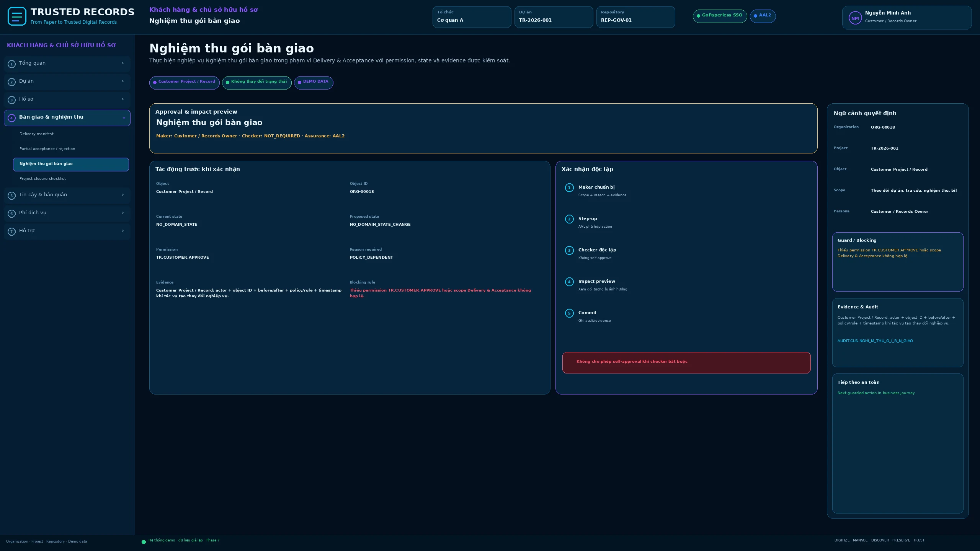Click the Commit step 5 icon

pyautogui.click(x=569, y=313)
